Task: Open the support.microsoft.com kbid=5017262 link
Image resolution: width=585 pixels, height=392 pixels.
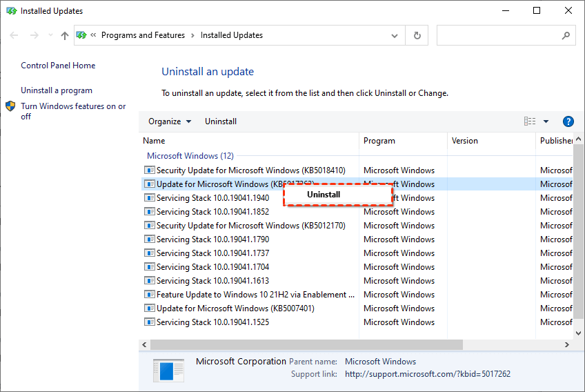Action: (428, 374)
